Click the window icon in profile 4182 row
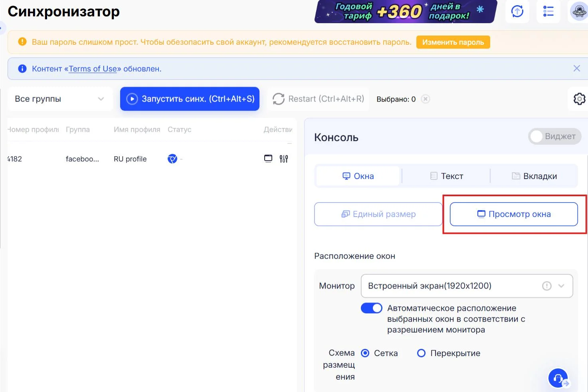This screenshot has height=392, width=588. click(268, 158)
